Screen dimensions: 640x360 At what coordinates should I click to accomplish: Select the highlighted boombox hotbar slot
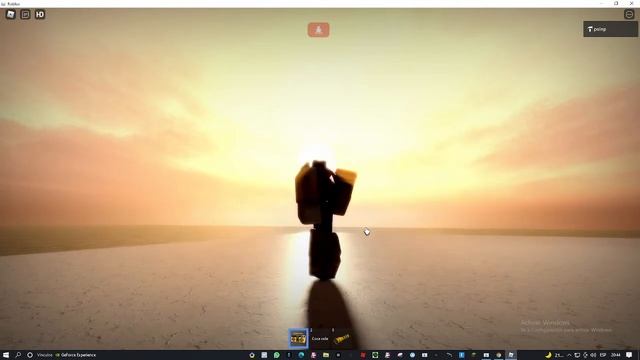pyautogui.click(x=298, y=338)
